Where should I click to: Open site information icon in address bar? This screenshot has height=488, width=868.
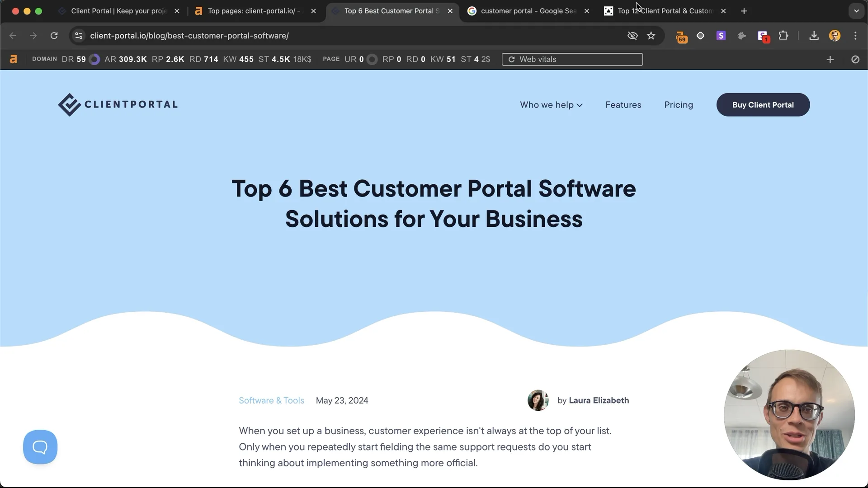pos(79,36)
